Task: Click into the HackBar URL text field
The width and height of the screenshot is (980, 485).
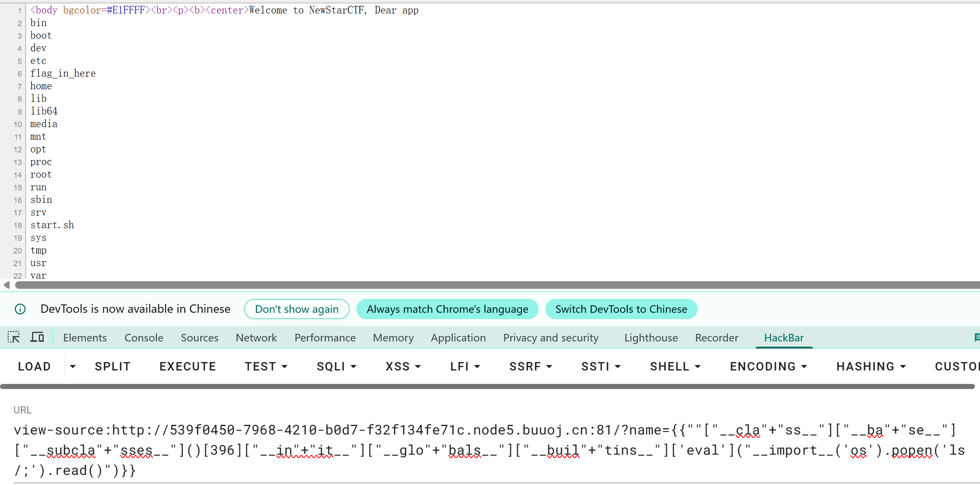Action: [488, 450]
